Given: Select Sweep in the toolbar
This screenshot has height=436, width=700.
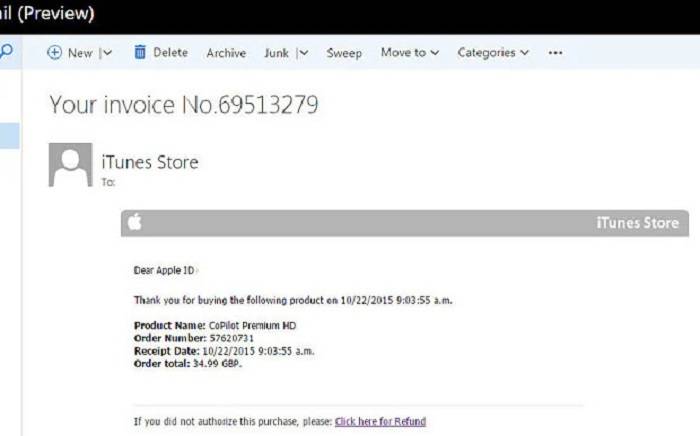Looking at the screenshot, I should (x=344, y=53).
